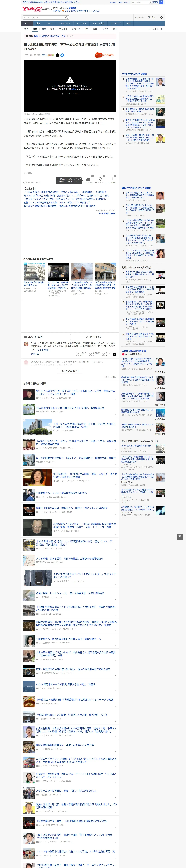Open the settings gear icon
This screenshot has height=868, width=186.
click(x=161, y=18)
